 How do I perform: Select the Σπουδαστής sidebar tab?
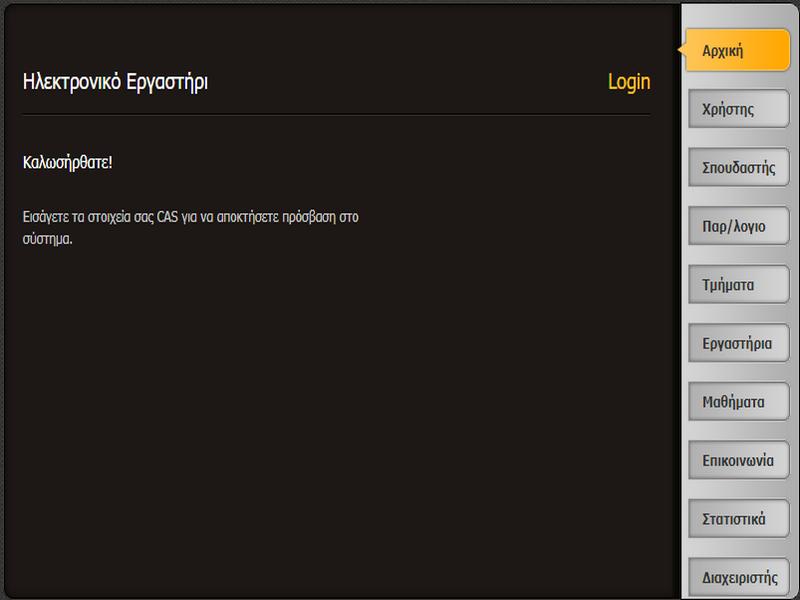[x=738, y=167]
